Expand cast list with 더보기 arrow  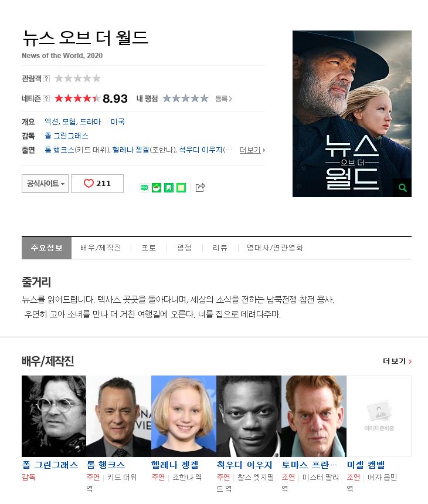point(252,150)
